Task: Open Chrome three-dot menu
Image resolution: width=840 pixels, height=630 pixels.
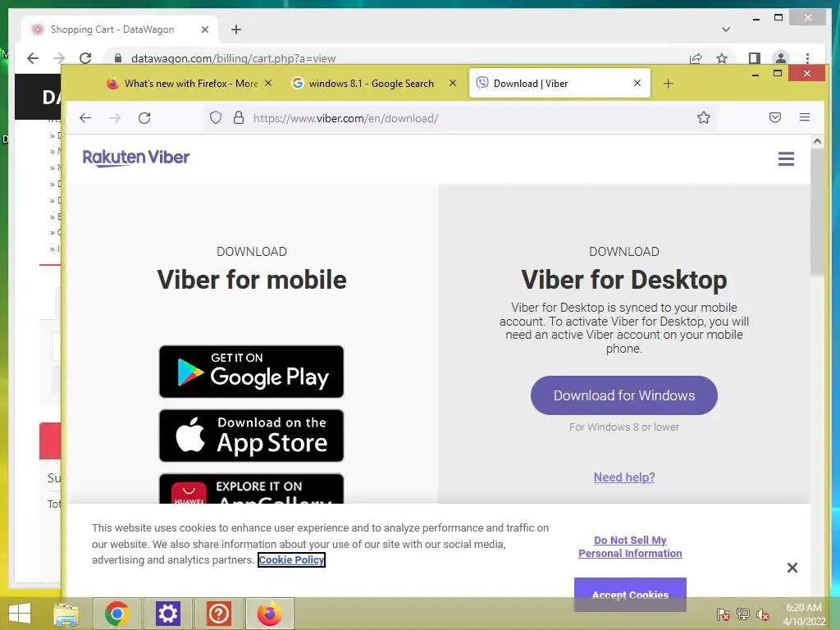Action: click(807, 58)
